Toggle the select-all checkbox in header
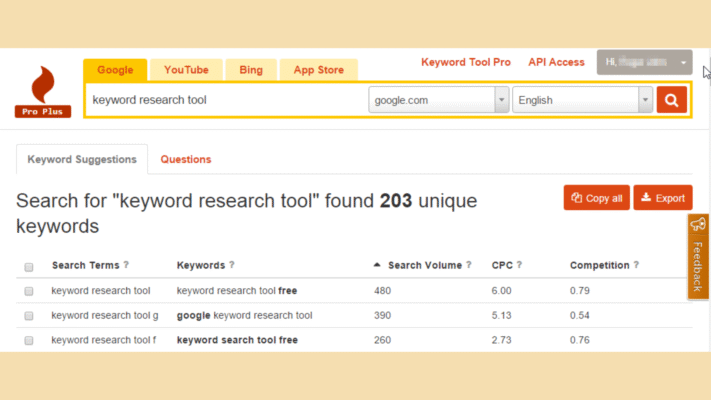Image resolution: width=711 pixels, height=400 pixels. coord(29,267)
